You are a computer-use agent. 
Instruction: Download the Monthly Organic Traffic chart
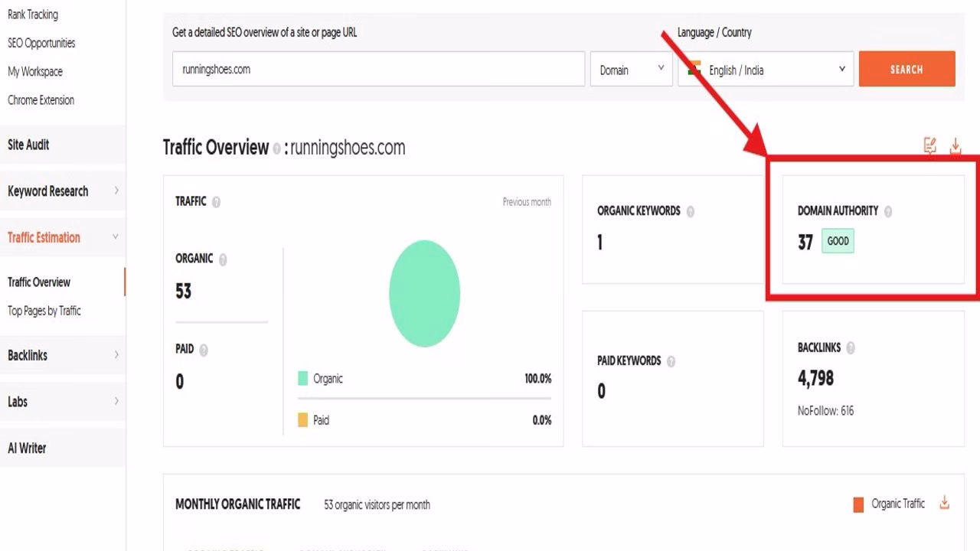[x=944, y=504]
